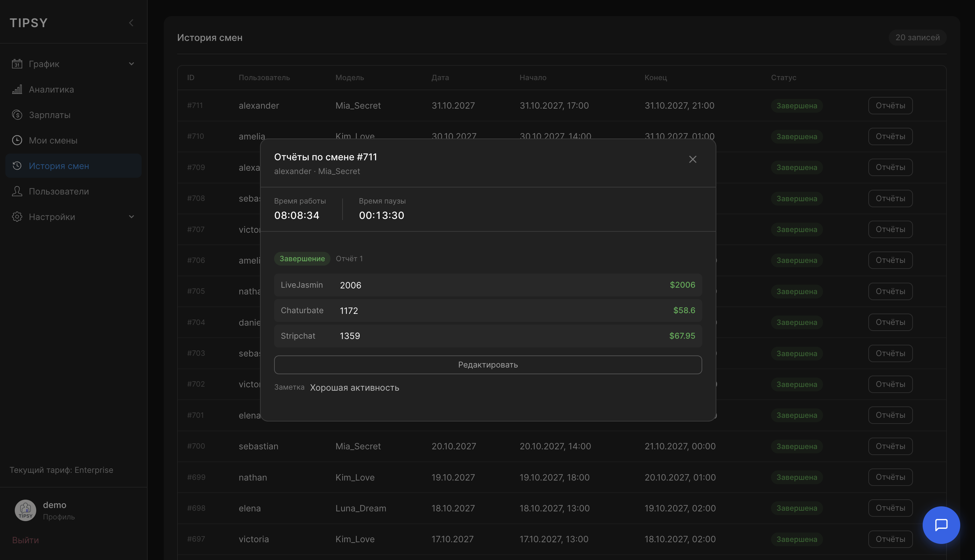Close the shift #711 reports dialog
The image size is (975, 560).
(x=692, y=159)
